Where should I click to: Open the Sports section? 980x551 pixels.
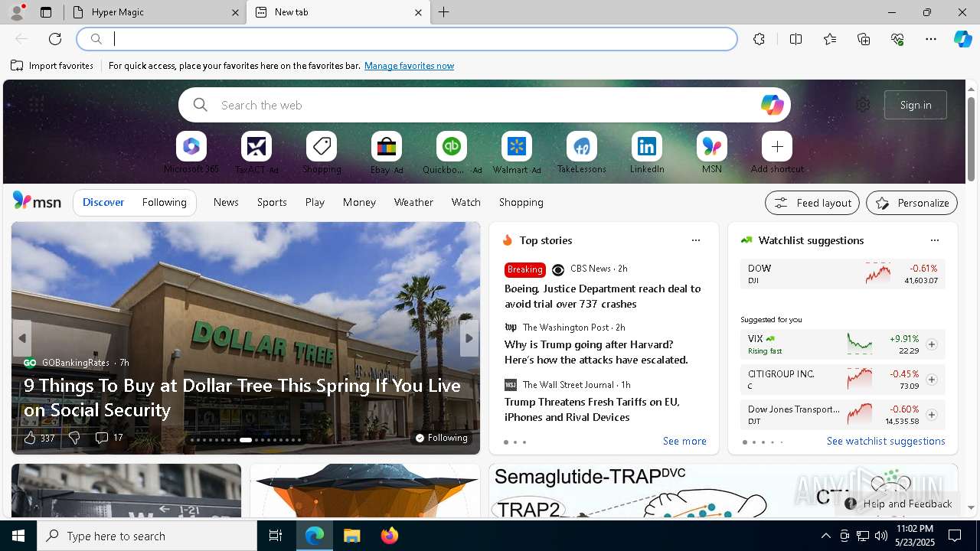272,202
